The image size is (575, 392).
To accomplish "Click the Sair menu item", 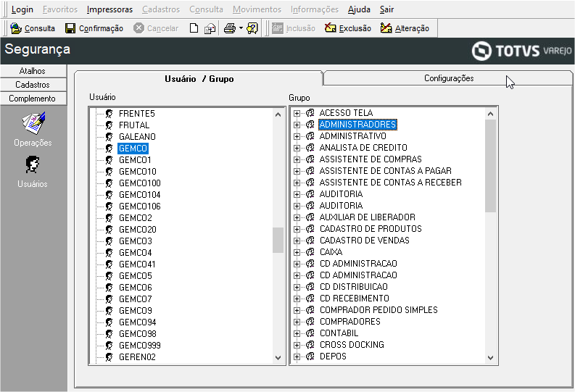I will [x=386, y=9].
